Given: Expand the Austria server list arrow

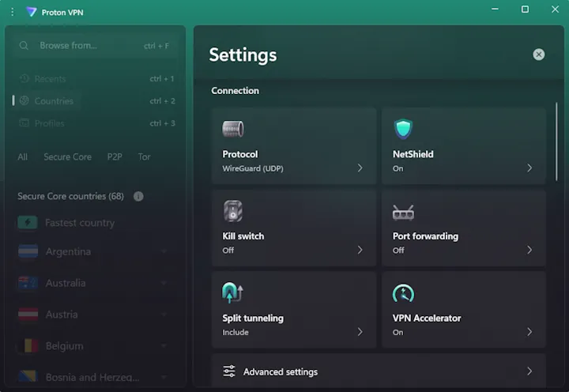Looking at the screenshot, I should point(164,315).
